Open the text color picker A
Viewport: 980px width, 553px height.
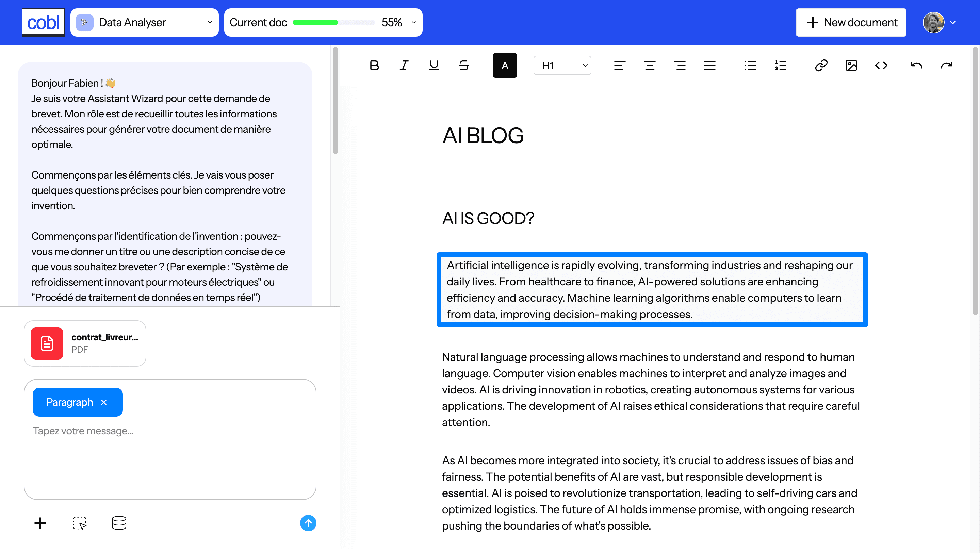coord(504,65)
